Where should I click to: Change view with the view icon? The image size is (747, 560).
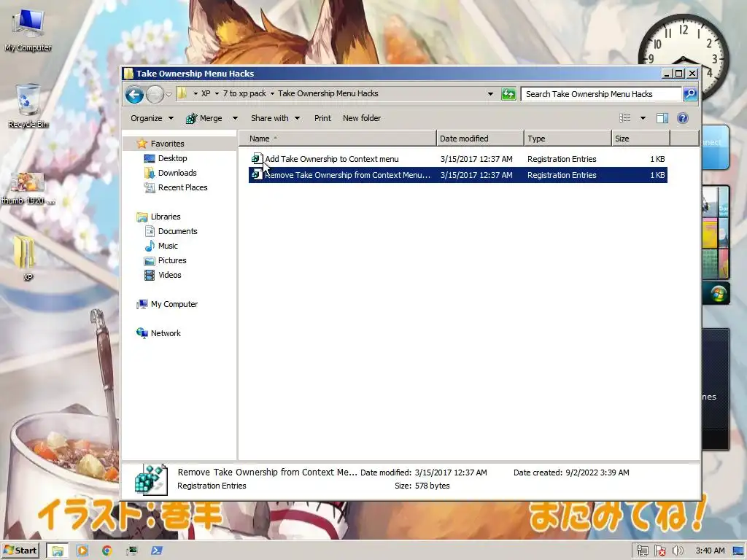click(624, 118)
